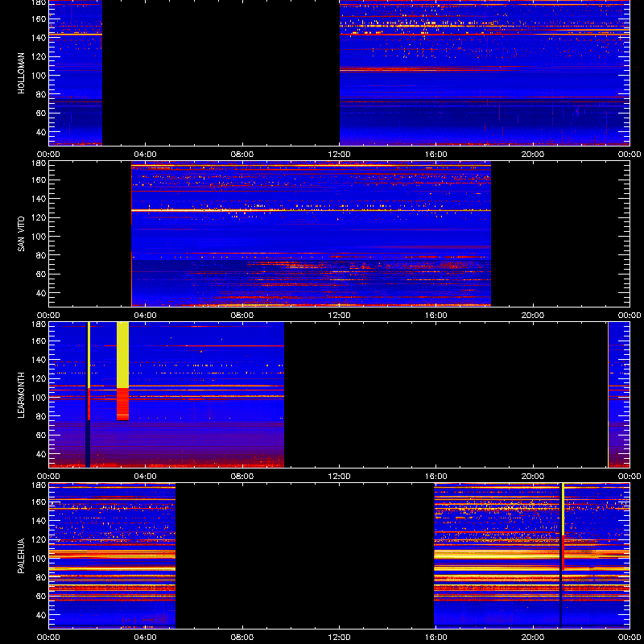Viewport: 644px width, 644px height.
Task: Choose the 160 frequency label on the Palehua axis
Action: click(39, 502)
